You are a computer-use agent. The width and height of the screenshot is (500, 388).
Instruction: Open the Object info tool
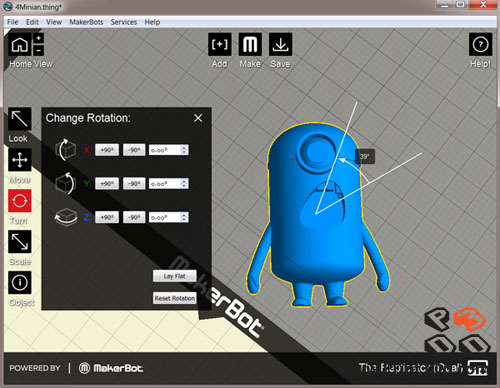20,283
